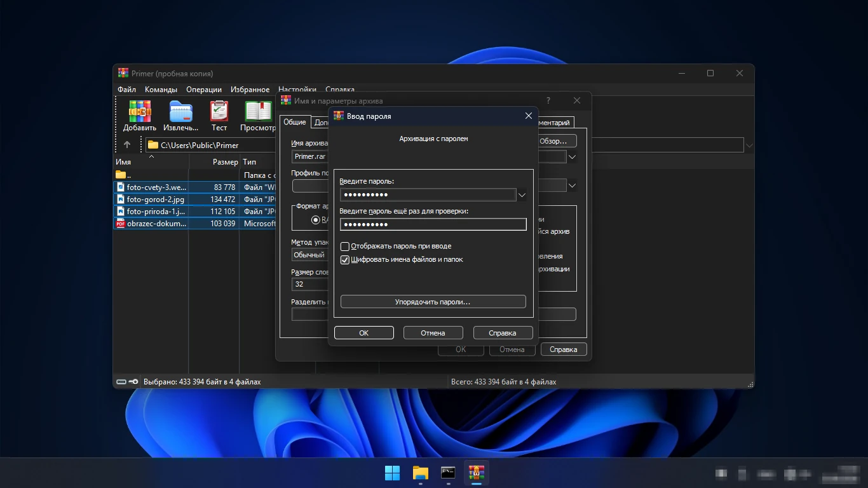
Task: Click the WinRAR taskbar icon
Action: 477,473
